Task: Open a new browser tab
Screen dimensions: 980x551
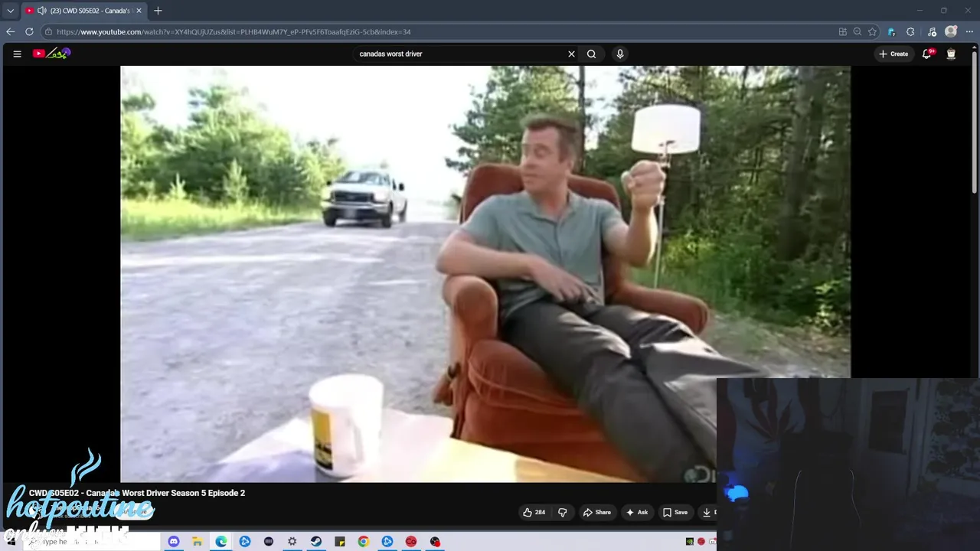Action: pyautogui.click(x=158, y=11)
